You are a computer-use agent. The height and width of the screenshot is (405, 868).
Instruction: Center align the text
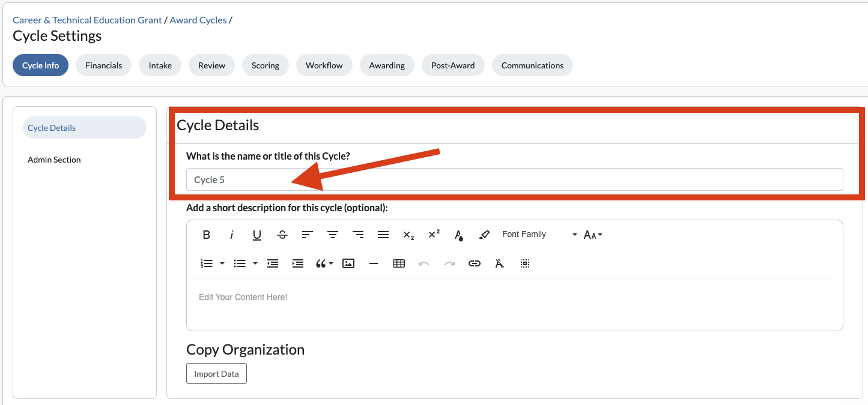[x=333, y=235]
